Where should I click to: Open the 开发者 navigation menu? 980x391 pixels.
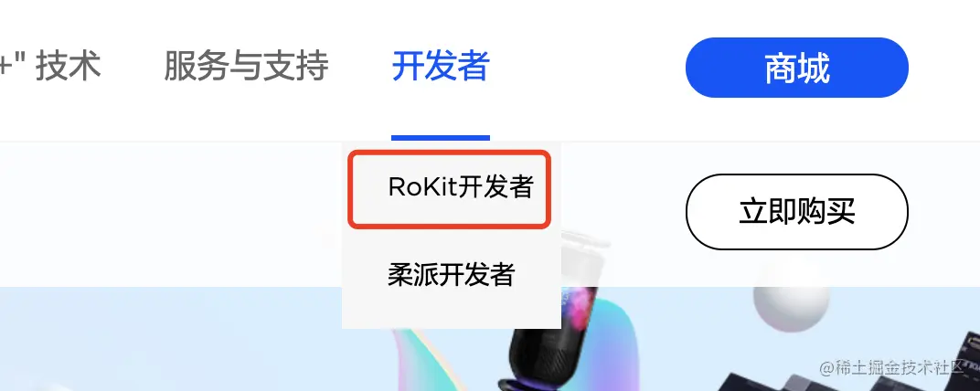pos(441,66)
